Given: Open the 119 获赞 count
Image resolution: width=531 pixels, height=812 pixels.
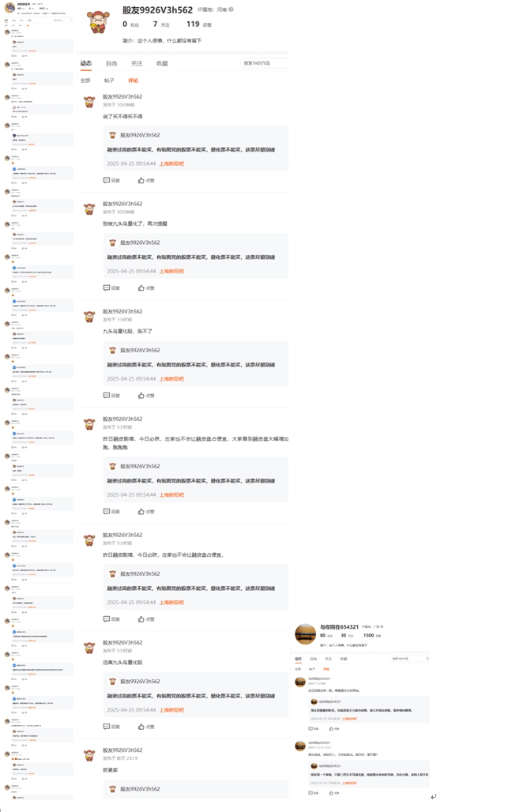Looking at the screenshot, I should (199, 24).
